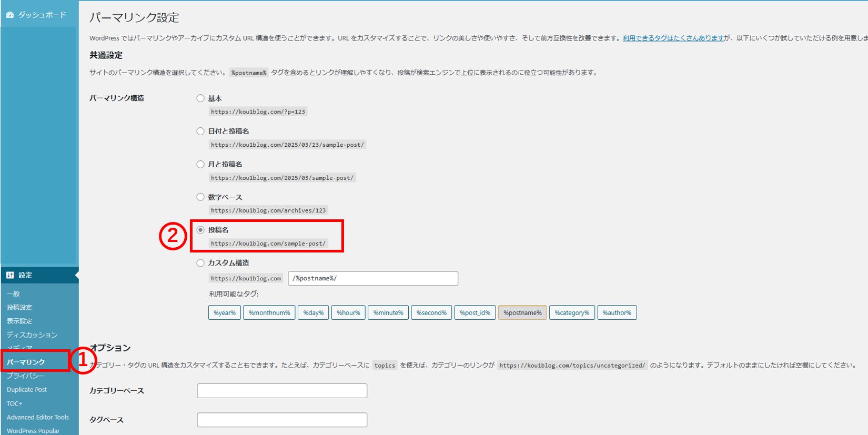
Task: Open the available tags documentation link
Action: (673, 38)
